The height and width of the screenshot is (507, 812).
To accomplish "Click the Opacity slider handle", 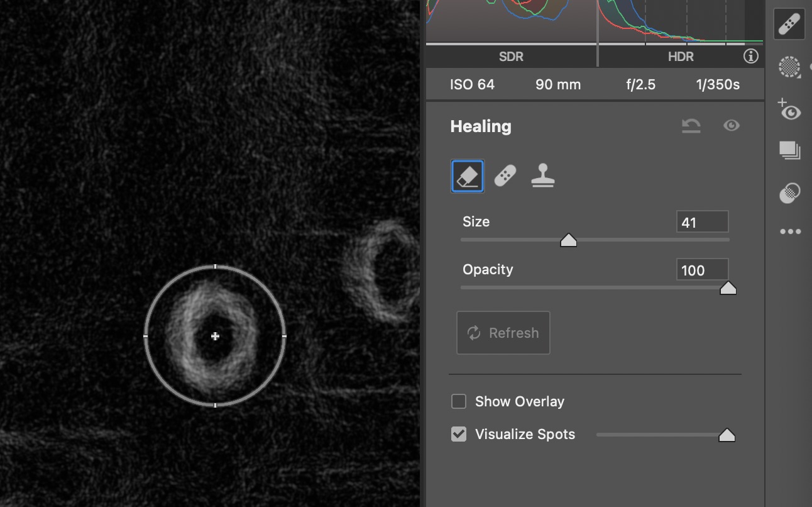I will 728,288.
